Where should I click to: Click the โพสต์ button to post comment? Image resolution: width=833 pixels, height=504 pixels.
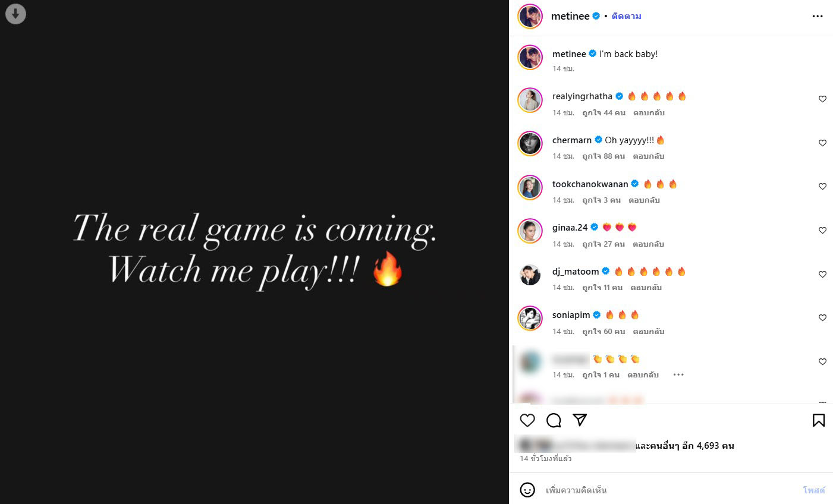point(814,490)
